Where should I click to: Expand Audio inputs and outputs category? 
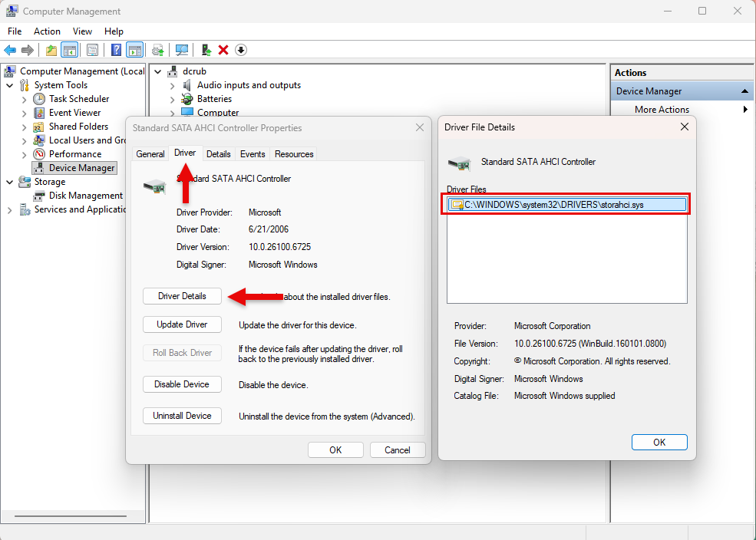(x=172, y=86)
